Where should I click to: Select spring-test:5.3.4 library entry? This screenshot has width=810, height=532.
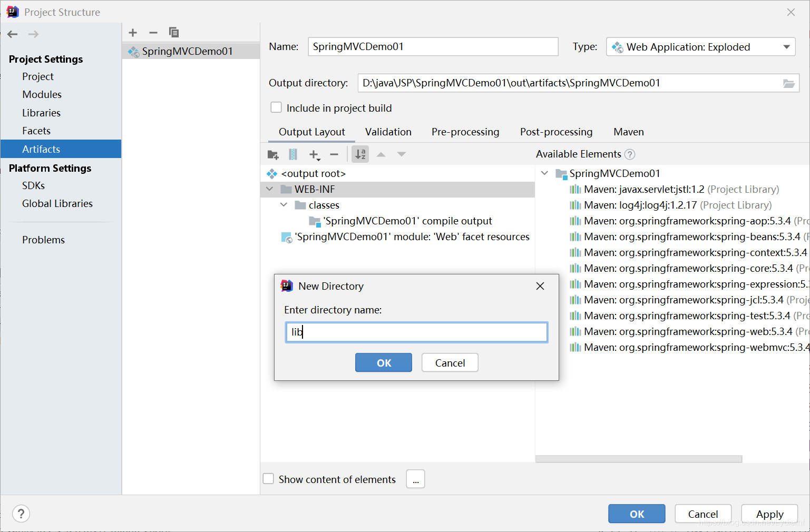tap(689, 316)
